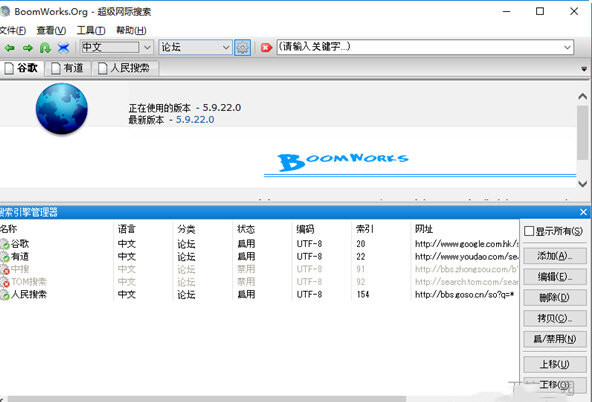Screen dimensions: 592x402
Task: Open search engine manager gear icon
Action: (x=242, y=48)
